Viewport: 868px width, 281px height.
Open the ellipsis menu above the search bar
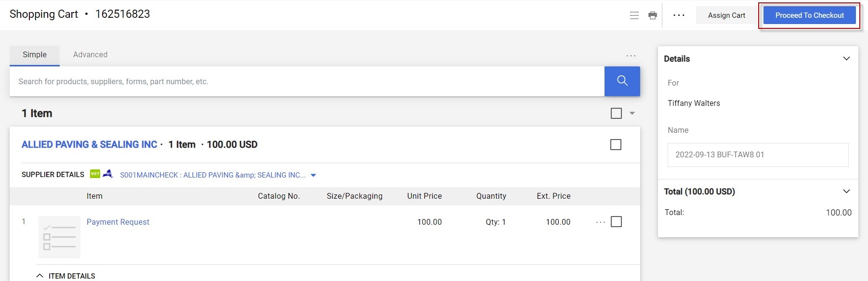click(631, 56)
